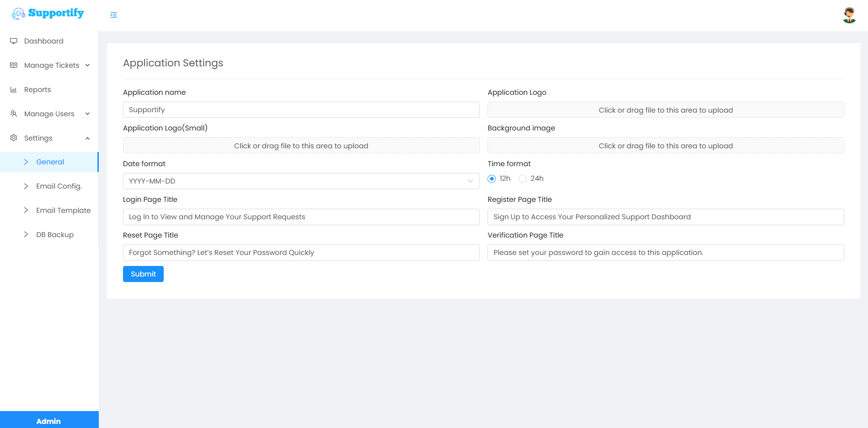Image resolution: width=868 pixels, height=428 pixels.
Task: Click the Dashboard monitor icon
Action: 14,41
